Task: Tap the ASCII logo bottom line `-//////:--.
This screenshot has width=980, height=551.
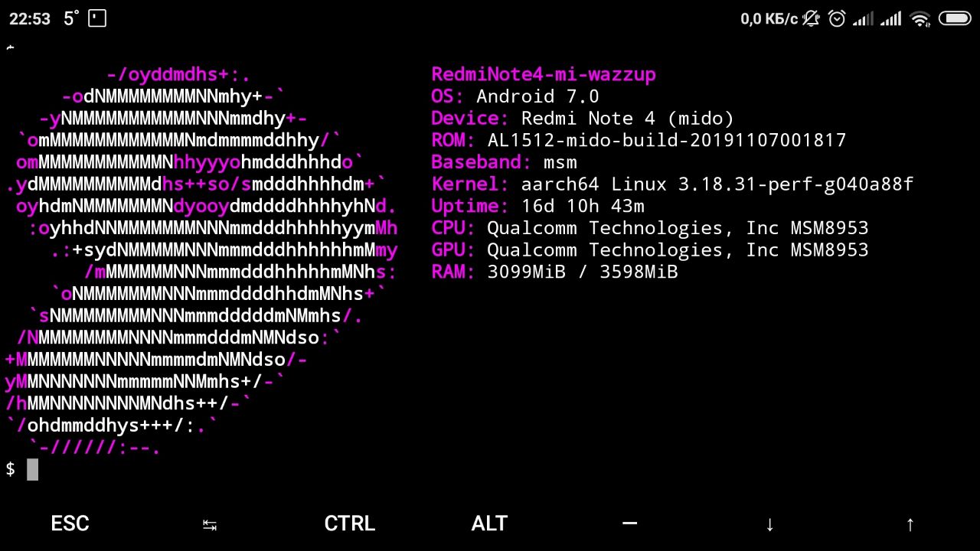Action: pos(94,448)
